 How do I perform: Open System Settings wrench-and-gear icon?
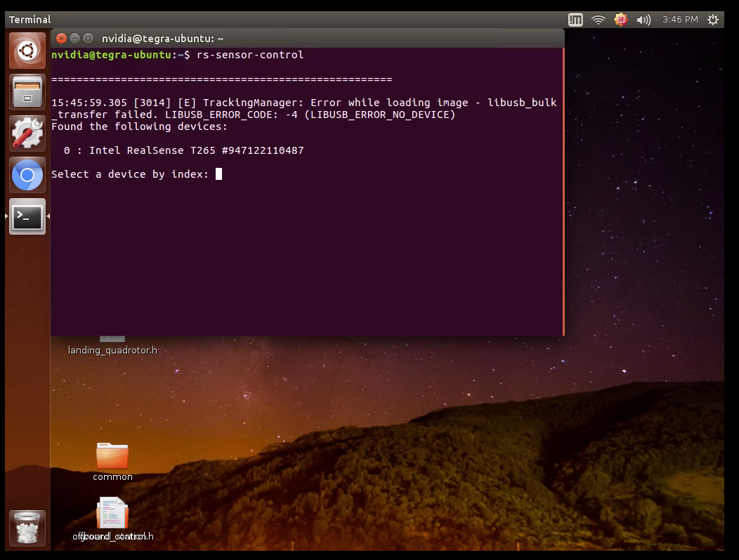27,134
